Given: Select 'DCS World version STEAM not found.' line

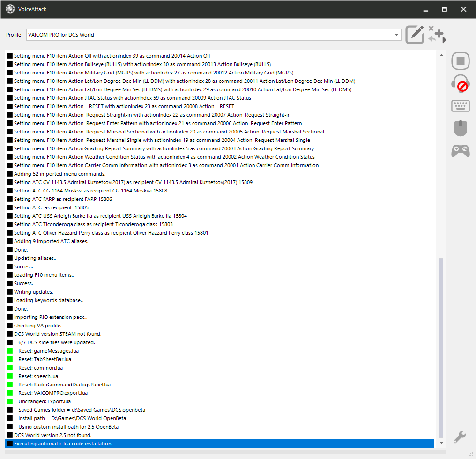Looking at the screenshot, I should point(219,334).
